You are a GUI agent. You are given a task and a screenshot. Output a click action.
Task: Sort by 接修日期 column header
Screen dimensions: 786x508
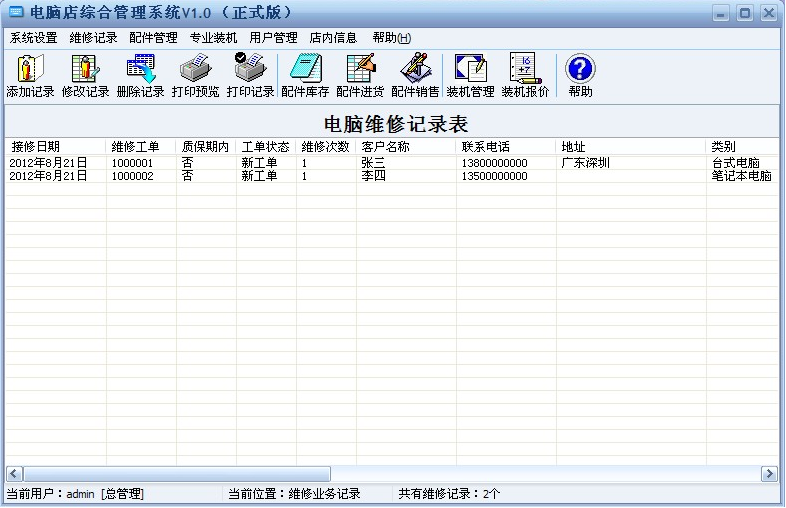(x=56, y=146)
